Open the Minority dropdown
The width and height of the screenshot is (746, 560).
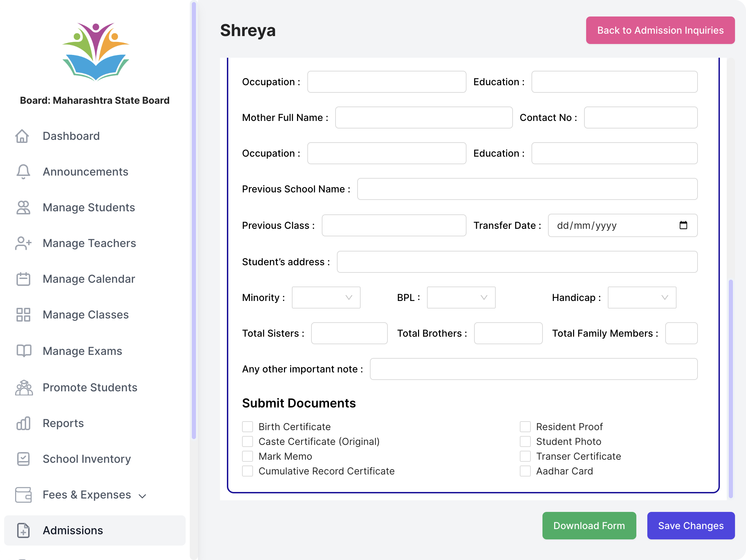326,298
